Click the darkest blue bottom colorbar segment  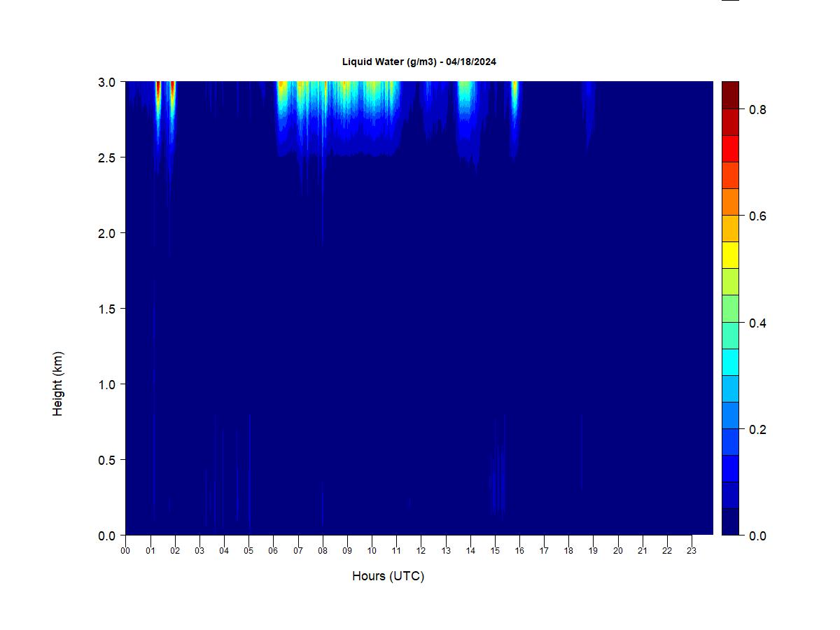tap(730, 522)
